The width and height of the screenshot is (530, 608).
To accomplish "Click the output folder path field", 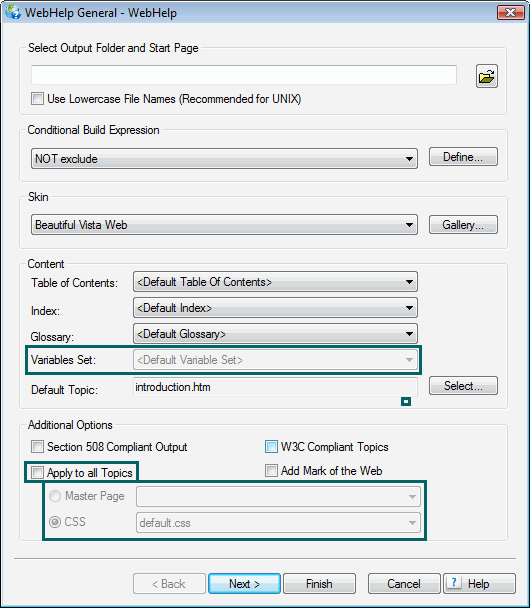I will (244, 75).
